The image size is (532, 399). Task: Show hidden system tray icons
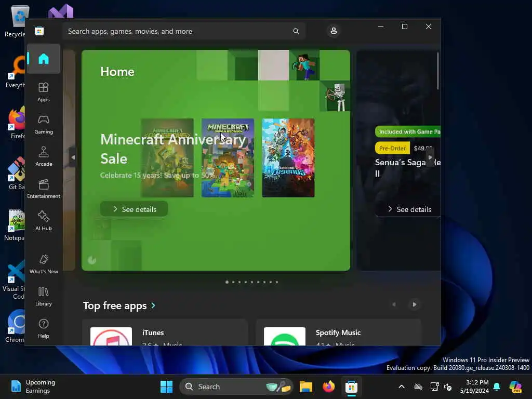tap(402, 387)
